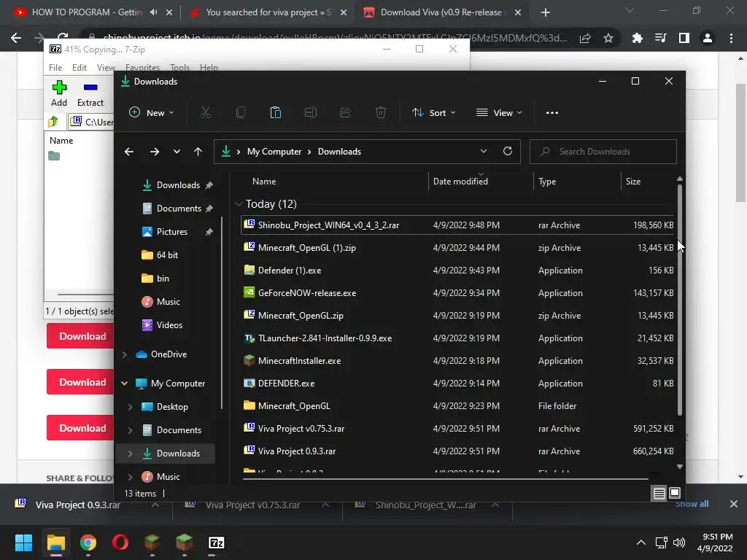Click the Copy icon in Explorer toolbar
This screenshot has width=747, height=560.
(x=241, y=113)
